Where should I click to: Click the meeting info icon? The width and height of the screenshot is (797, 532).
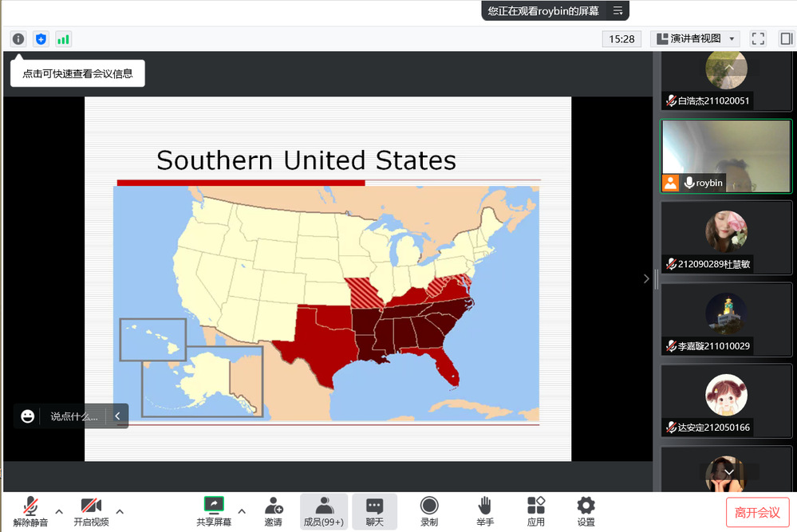pyautogui.click(x=18, y=38)
